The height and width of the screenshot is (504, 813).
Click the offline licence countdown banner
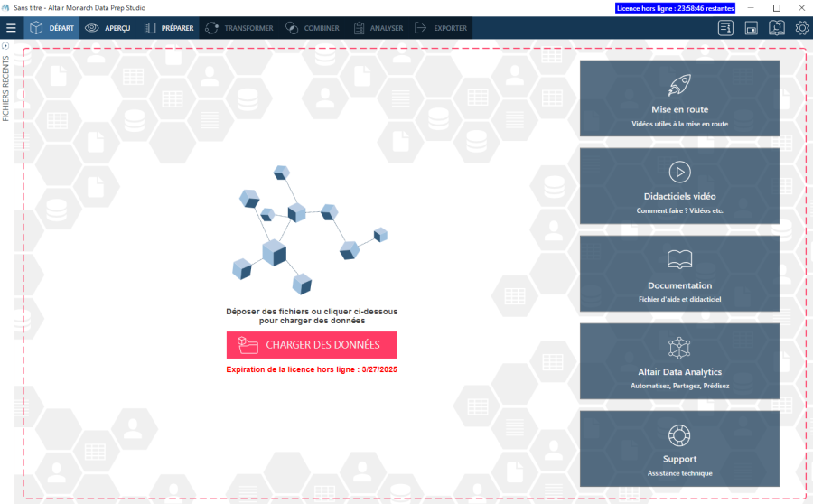[x=675, y=7]
